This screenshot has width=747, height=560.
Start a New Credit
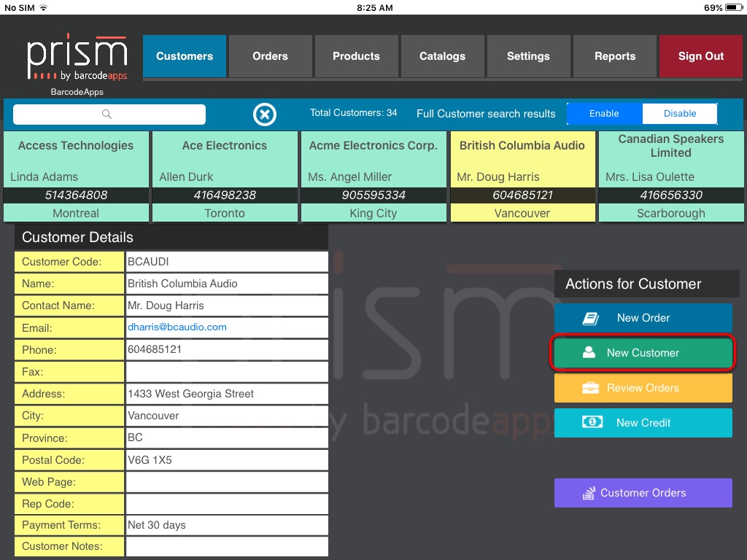pos(643,423)
